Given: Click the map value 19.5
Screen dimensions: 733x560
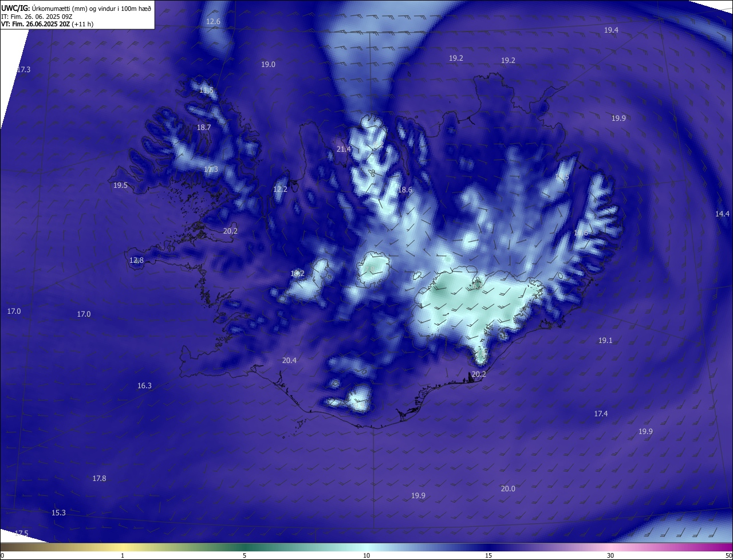Looking at the screenshot, I should click(120, 185).
